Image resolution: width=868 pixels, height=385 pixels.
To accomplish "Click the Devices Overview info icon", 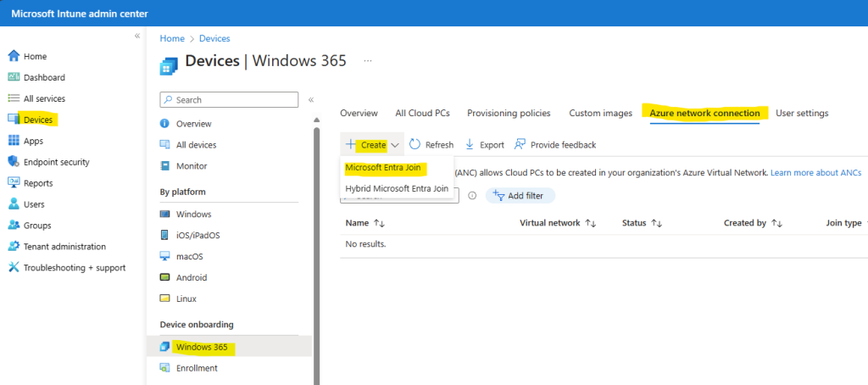I will (164, 124).
